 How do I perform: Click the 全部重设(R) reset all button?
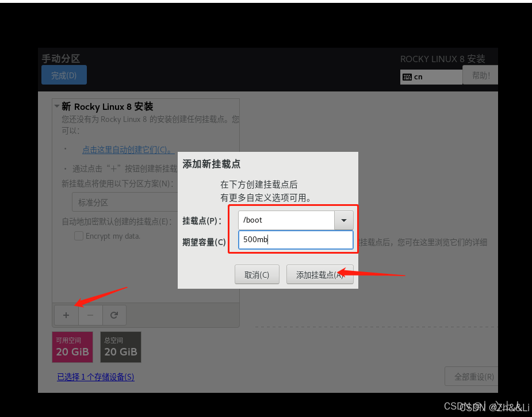[473, 376]
